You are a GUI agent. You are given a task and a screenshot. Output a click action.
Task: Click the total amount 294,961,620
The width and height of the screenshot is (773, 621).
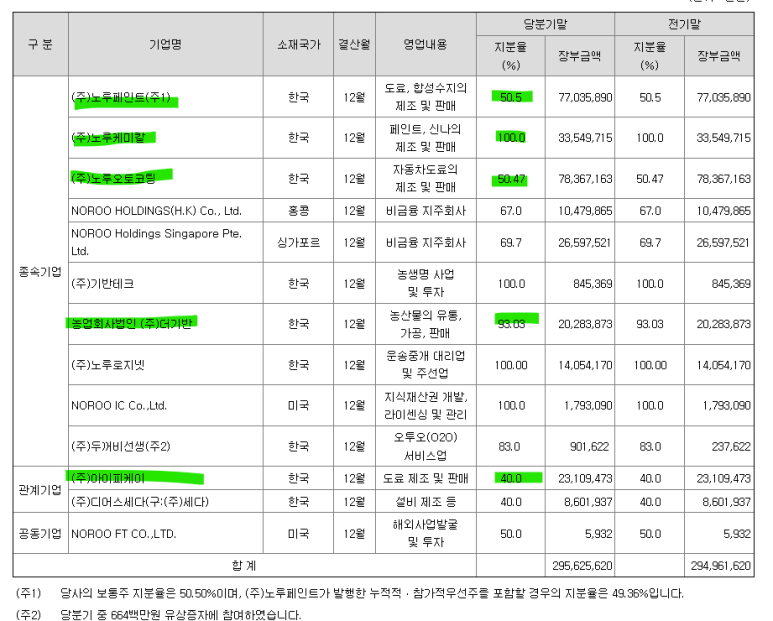tap(721, 565)
